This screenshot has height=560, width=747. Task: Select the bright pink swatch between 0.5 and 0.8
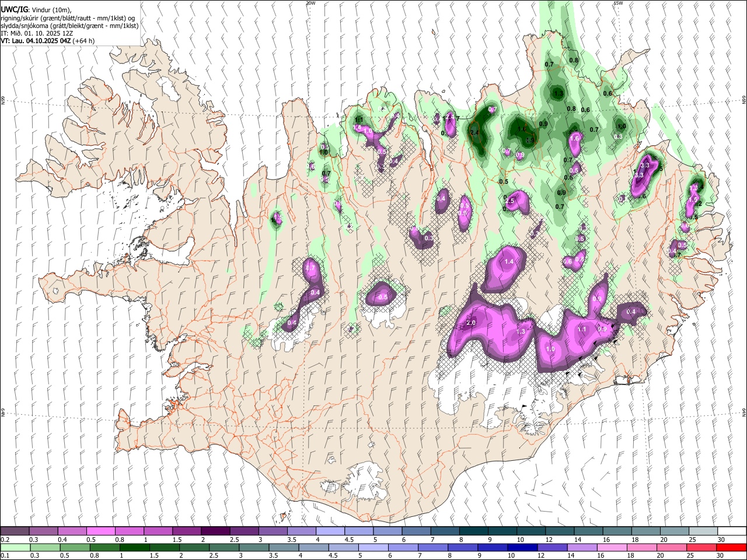[100, 531]
